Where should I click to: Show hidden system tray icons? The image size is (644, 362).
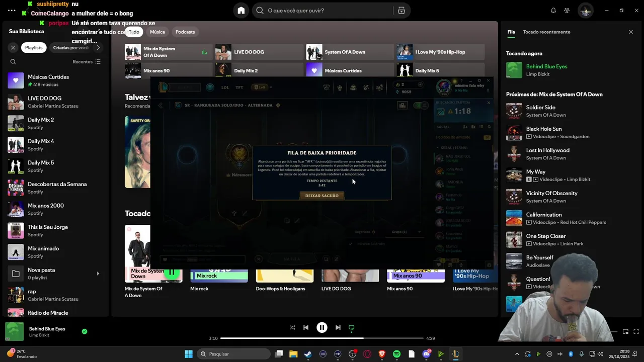pyautogui.click(x=517, y=354)
